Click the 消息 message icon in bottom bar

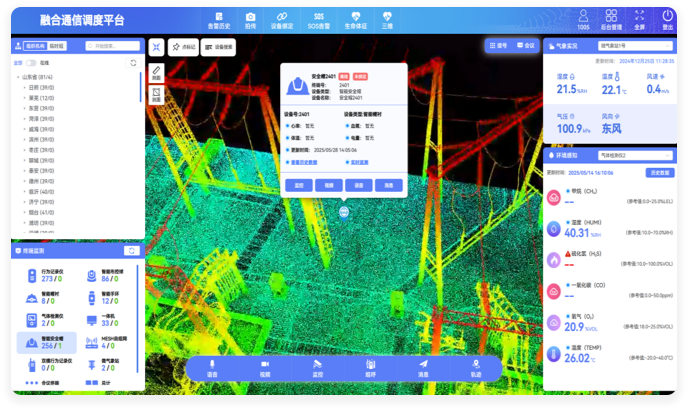422,366
